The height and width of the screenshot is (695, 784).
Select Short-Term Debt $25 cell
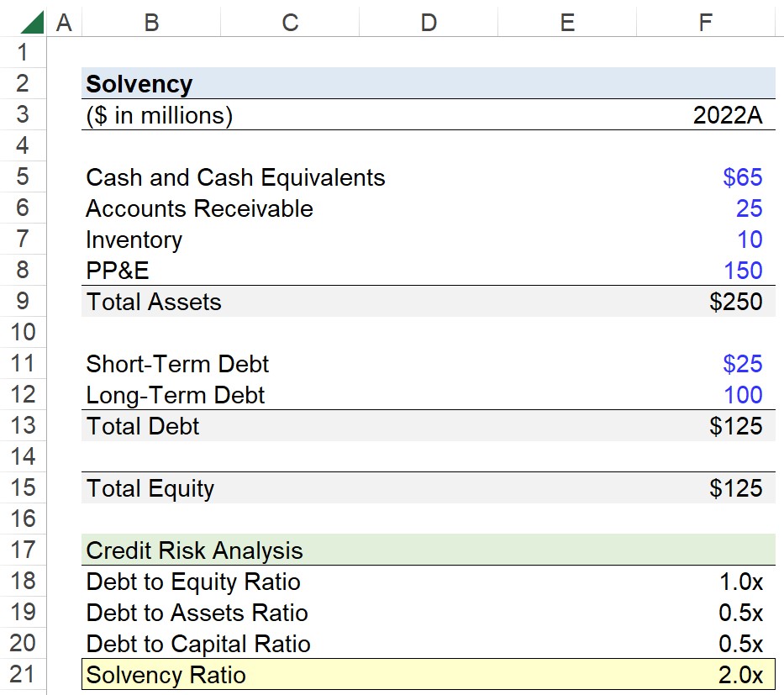pyautogui.click(x=706, y=364)
